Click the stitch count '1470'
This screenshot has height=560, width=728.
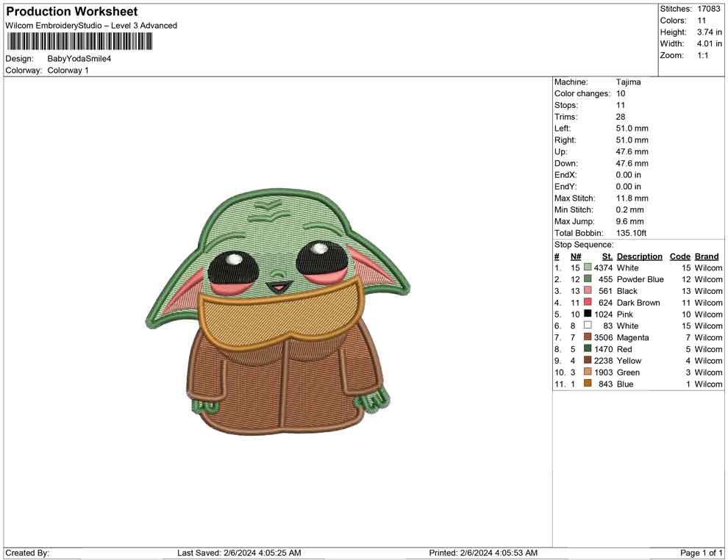click(x=603, y=349)
